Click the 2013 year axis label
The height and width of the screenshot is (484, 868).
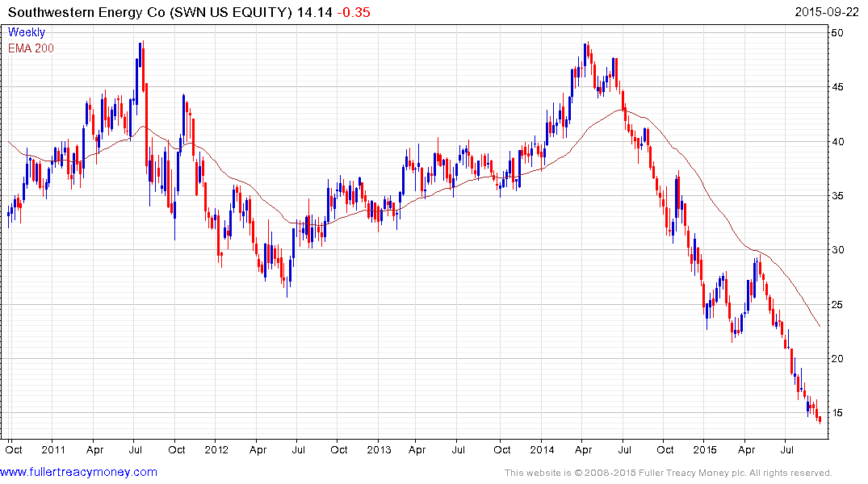click(x=379, y=449)
